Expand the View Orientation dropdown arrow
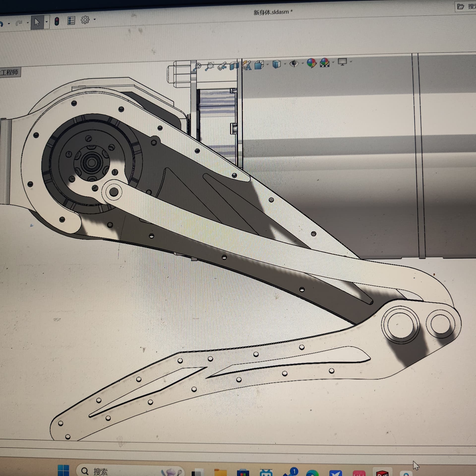This screenshot has width=476, height=476. pos(268,65)
